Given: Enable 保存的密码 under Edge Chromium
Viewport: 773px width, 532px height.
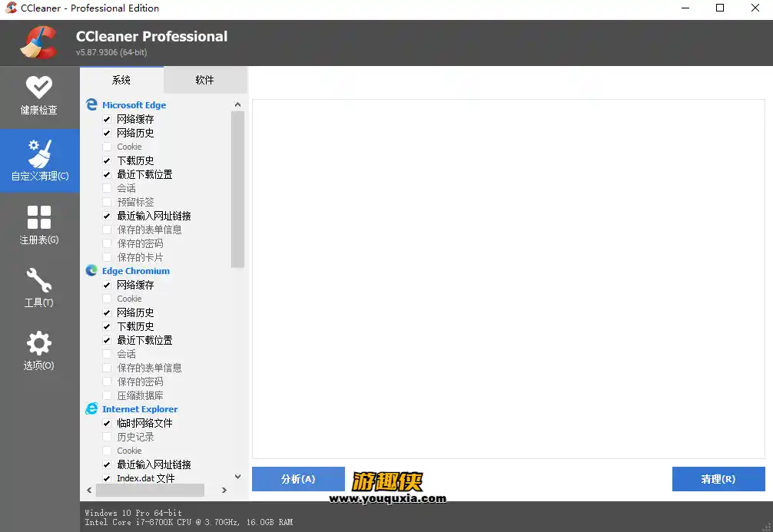Looking at the screenshot, I should tap(107, 382).
